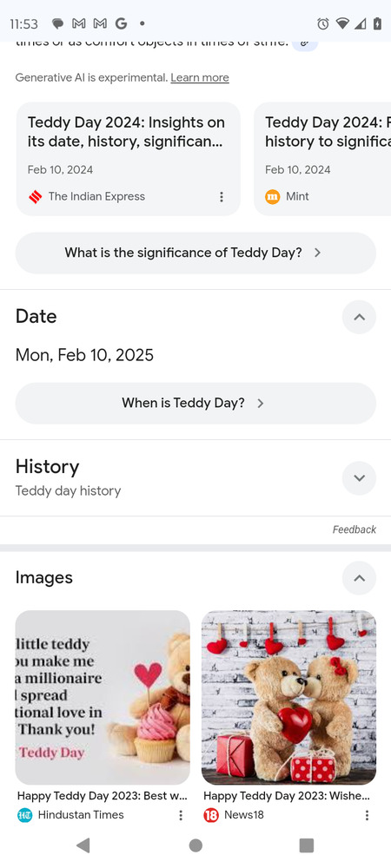
Task: Open three-dot menu on Indian Express card
Action: click(221, 196)
